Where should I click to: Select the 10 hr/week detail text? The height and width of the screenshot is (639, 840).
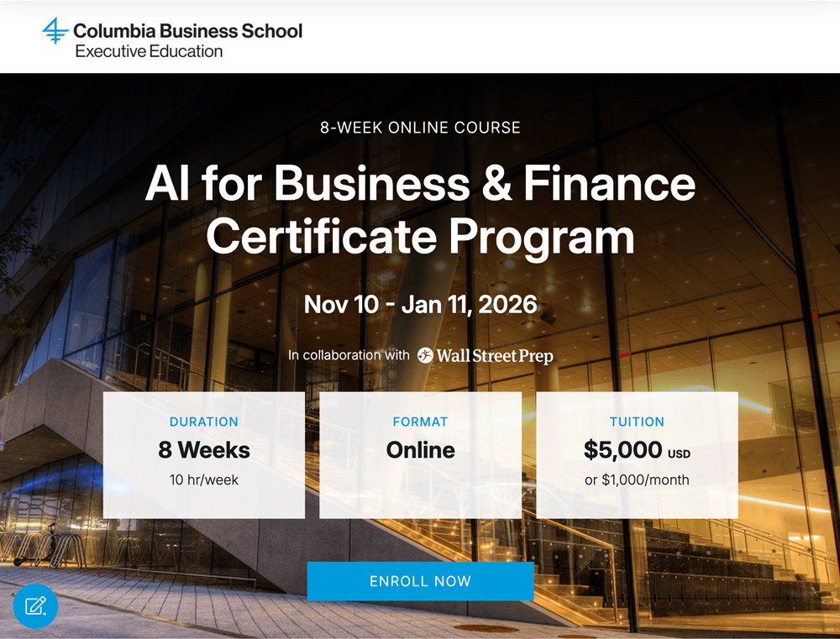click(x=203, y=480)
